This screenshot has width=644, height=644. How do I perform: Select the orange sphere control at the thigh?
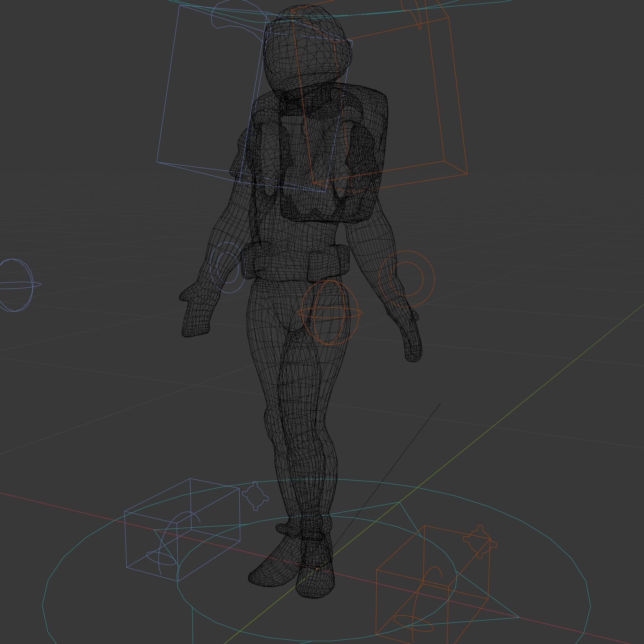coord(329,312)
